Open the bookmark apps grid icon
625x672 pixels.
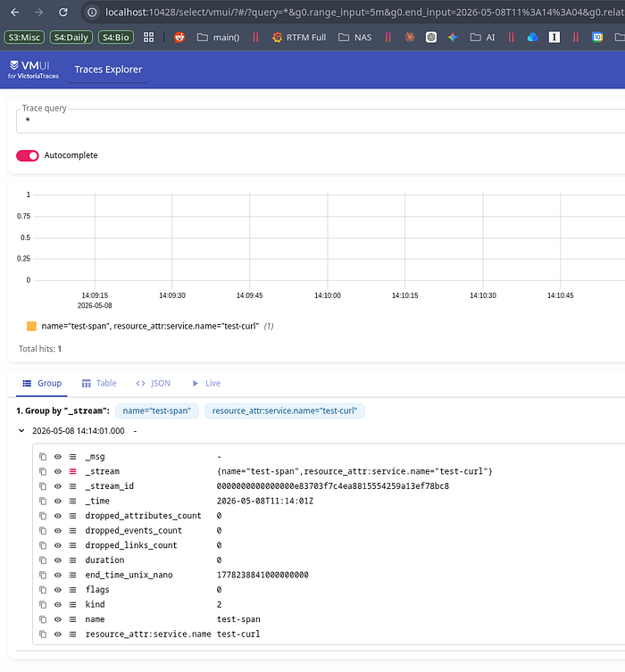point(148,37)
